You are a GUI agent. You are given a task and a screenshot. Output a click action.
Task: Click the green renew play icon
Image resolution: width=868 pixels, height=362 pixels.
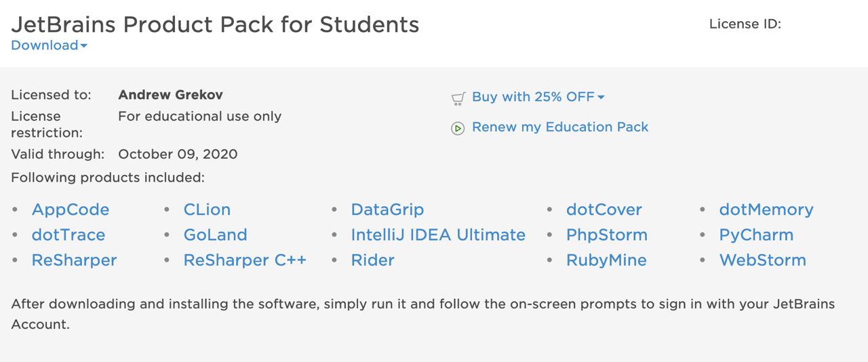[458, 128]
